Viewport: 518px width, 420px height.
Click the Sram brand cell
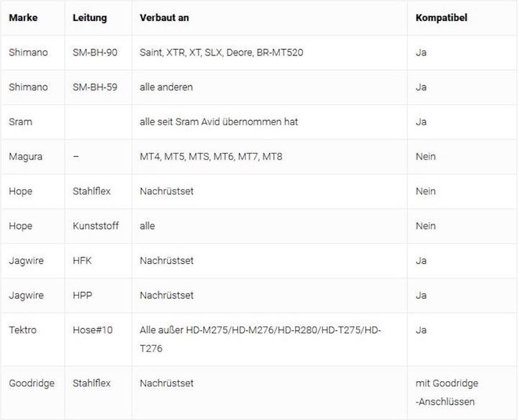point(20,122)
